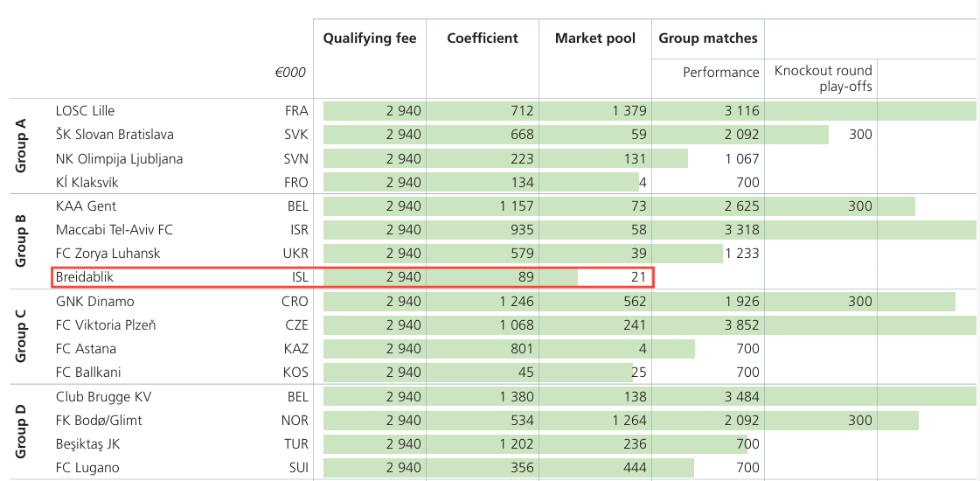The image size is (980, 481).
Task: Click the KÍ Klaksvík club name
Action: point(87,183)
